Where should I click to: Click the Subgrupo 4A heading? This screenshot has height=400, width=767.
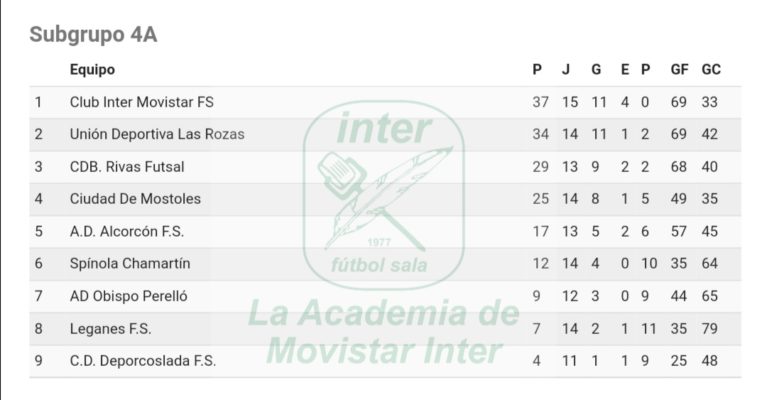(x=93, y=35)
